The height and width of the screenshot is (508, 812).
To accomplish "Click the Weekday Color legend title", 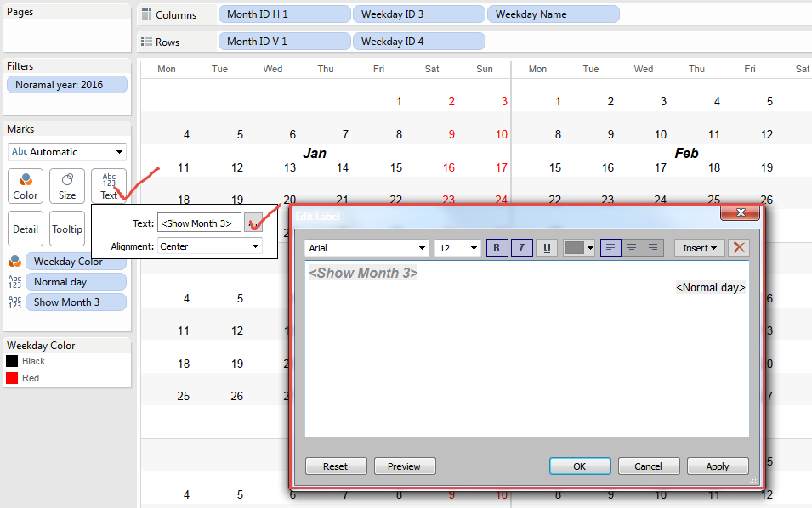I will [41, 346].
